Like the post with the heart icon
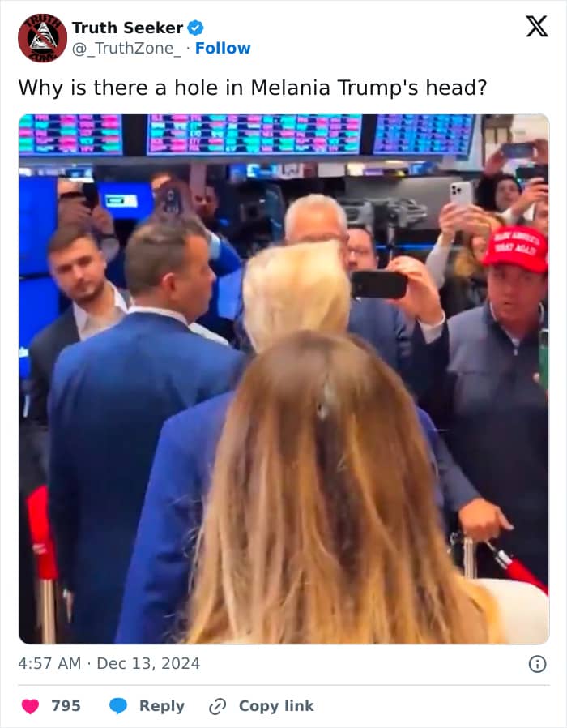The width and height of the screenshot is (567, 728). click(31, 706)
